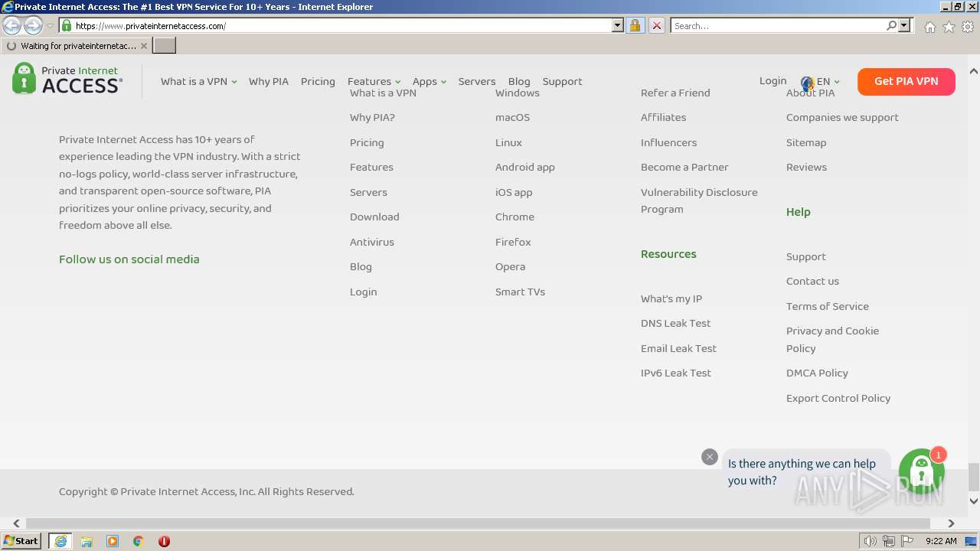Click the security lock icon in address bar
980x551 pixels.
[635, 25]
